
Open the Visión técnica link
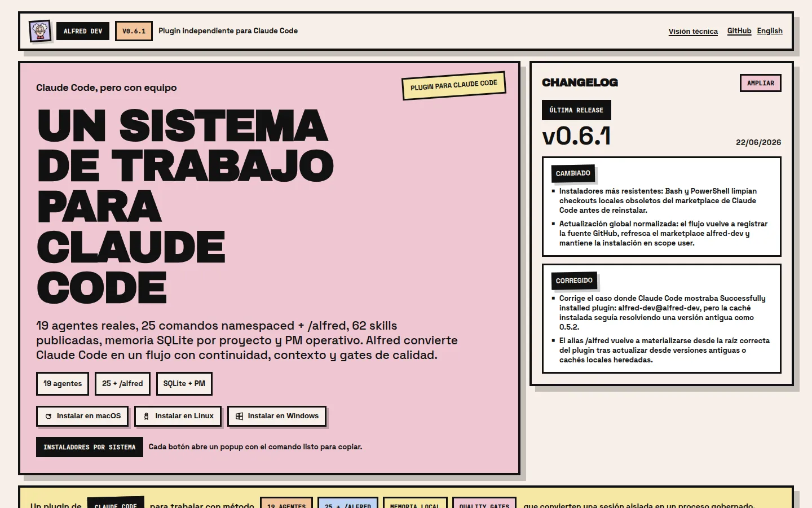tap(693, 32)
